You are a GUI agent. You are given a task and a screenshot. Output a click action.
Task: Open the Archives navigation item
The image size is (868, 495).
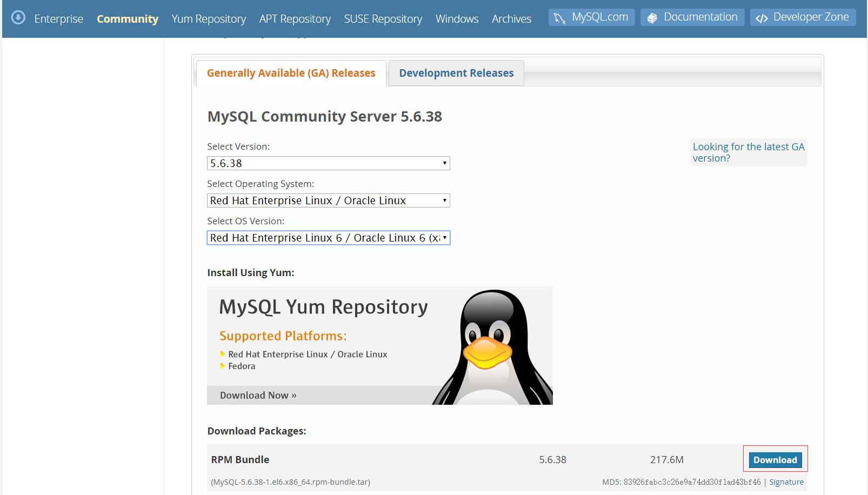[511, 19]
